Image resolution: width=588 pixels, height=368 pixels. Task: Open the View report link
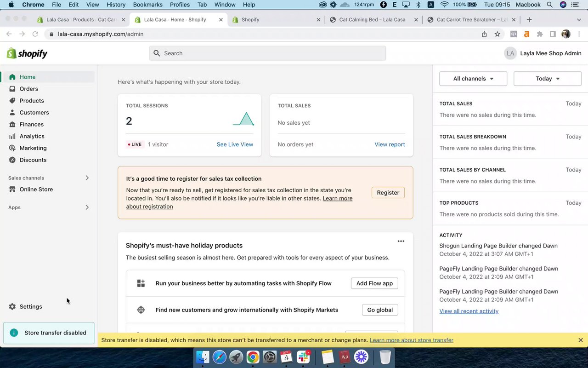[390, 144]
